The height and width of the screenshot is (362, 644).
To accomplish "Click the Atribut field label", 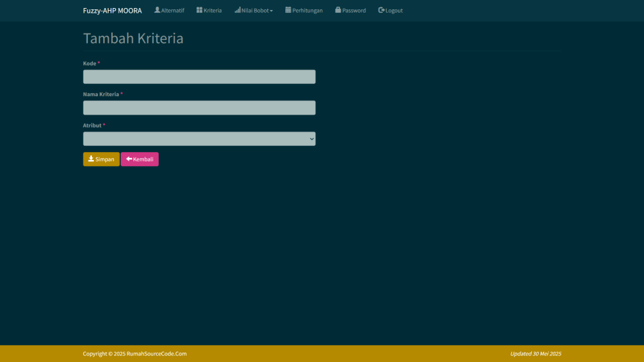I will coord(92,125).
